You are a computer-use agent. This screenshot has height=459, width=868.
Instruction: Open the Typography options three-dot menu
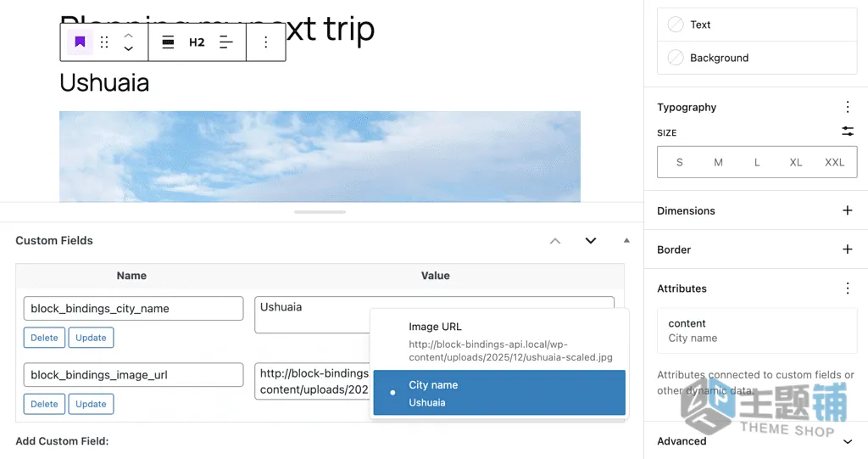click(848, 107)
